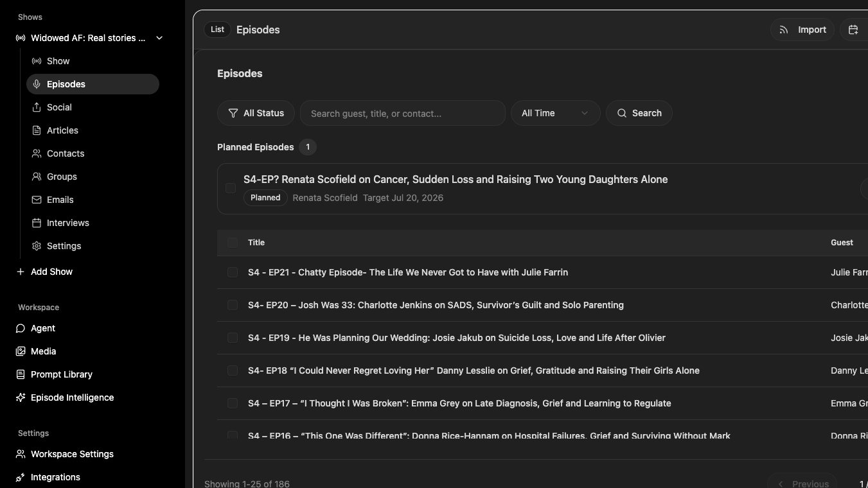Image resolution: width=868 pixels, height=488 pixels.
Task: Click the document icon beside Articles
Action: pos(37,130)
